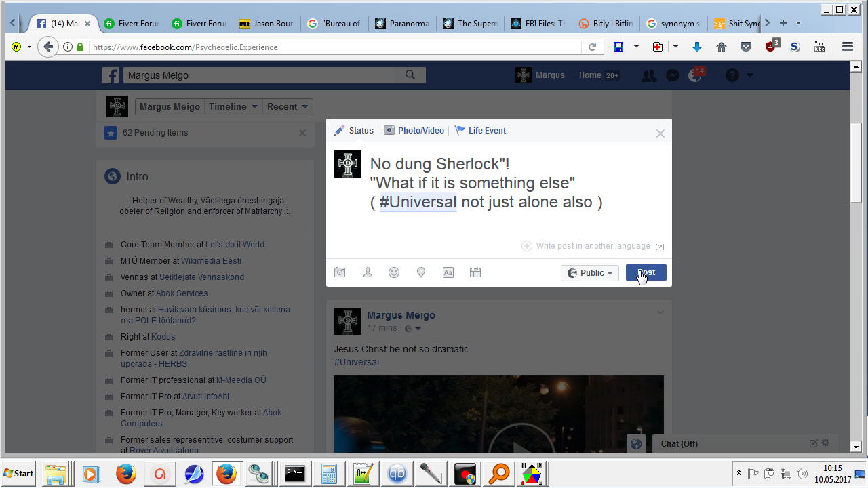Open chat settings gear icon
Image resolution: width=868 pixels, height=488 pixels.
click(825, 443)
